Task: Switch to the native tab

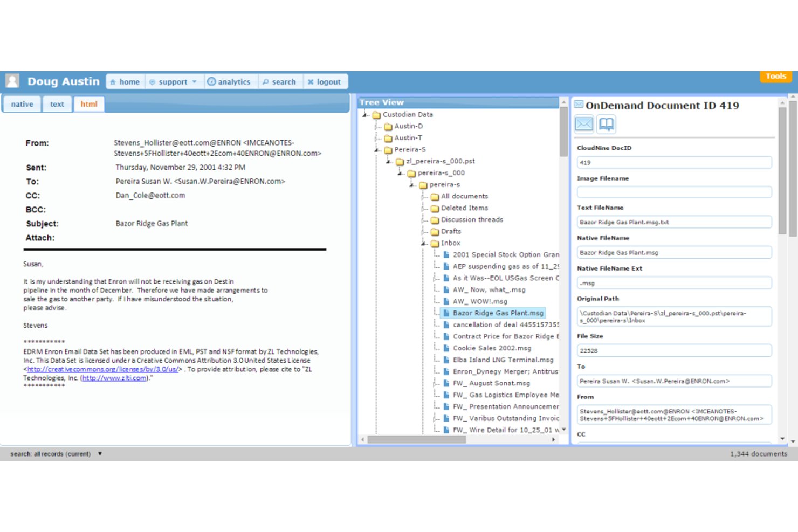Action: click(22, 104)
